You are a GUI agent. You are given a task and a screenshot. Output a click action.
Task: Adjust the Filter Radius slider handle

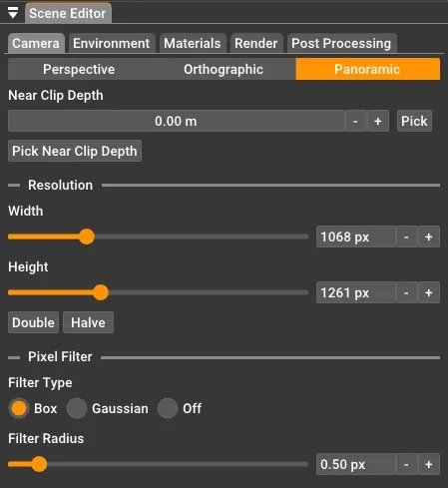39,464
